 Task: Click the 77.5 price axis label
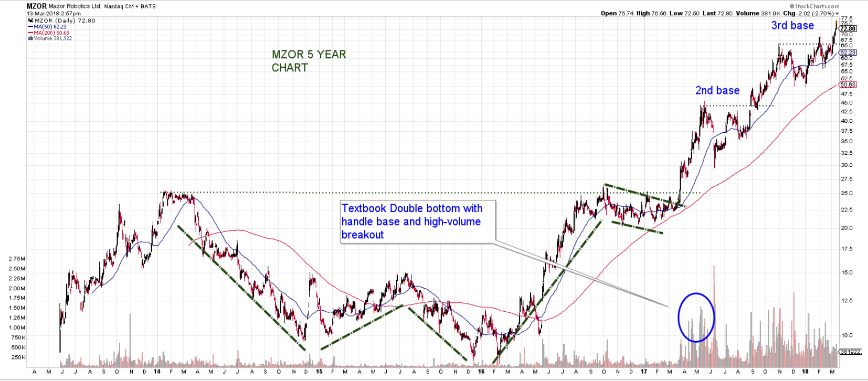[x=846, y=18]
